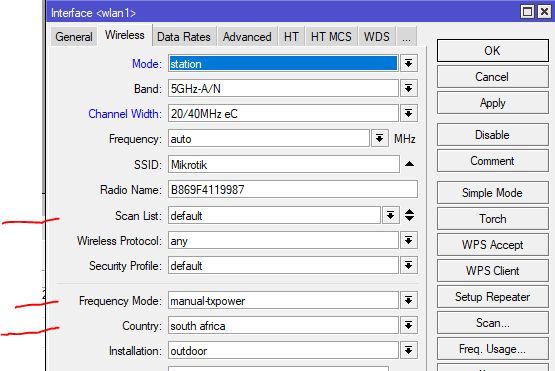Image resolution: width=555 pixels, height=371 pixels.
Task: Click the Frequency Mode field manual-txpower
Action: [x=283, y=301]
